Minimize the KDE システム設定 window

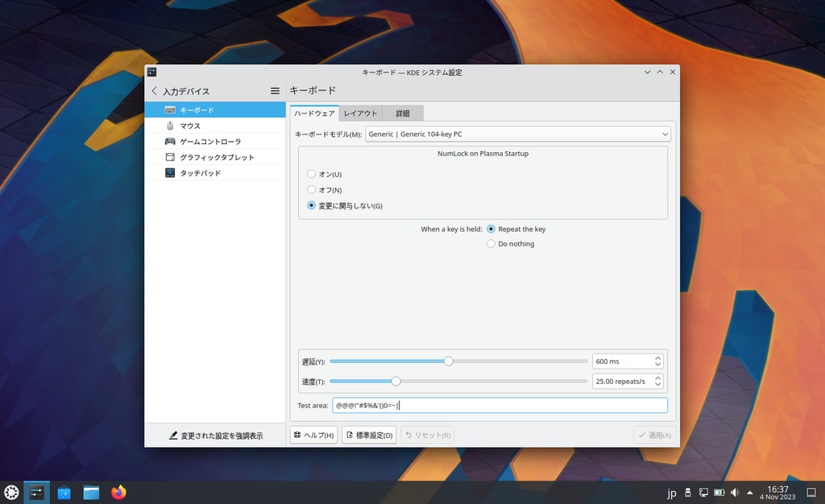pos(647,72)
